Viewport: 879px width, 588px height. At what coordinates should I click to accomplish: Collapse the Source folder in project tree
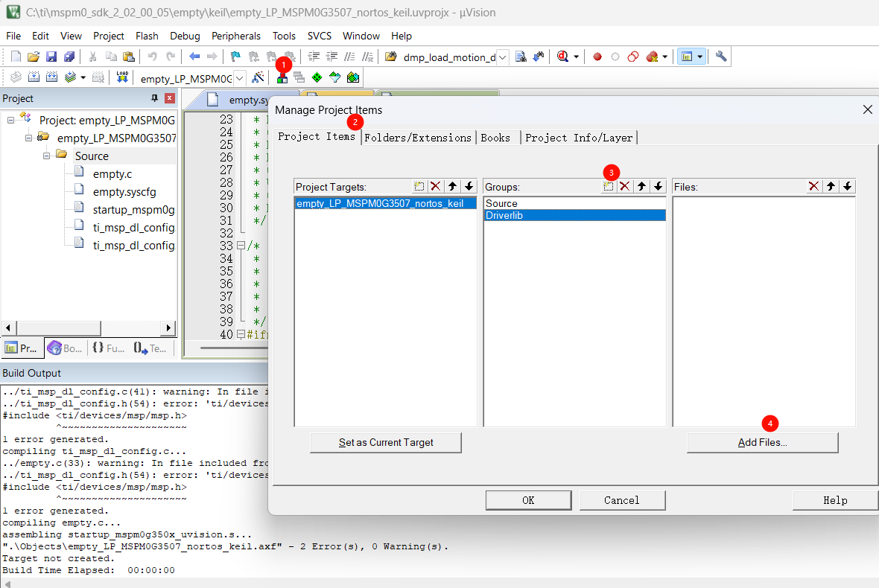46,156
